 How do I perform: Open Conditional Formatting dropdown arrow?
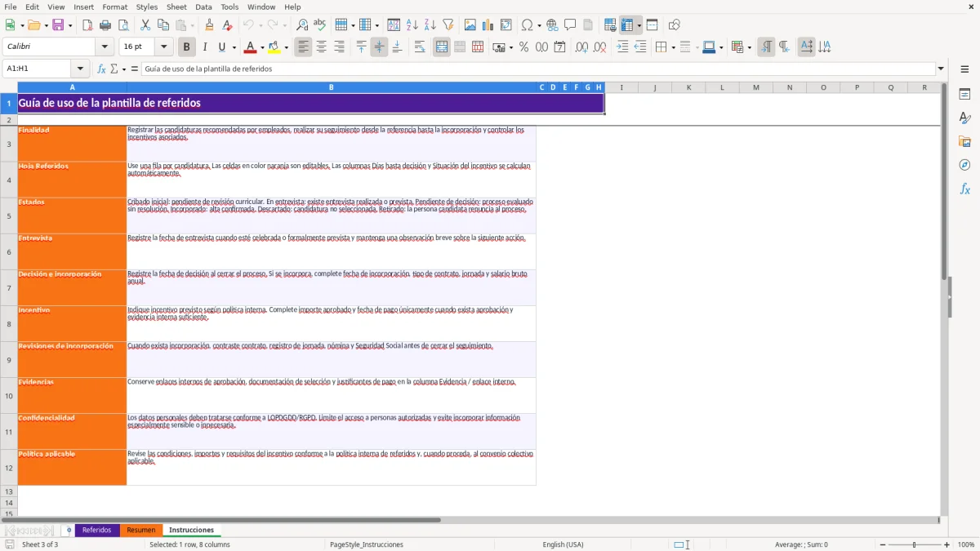pyautogui.click(x=749, y=47)
